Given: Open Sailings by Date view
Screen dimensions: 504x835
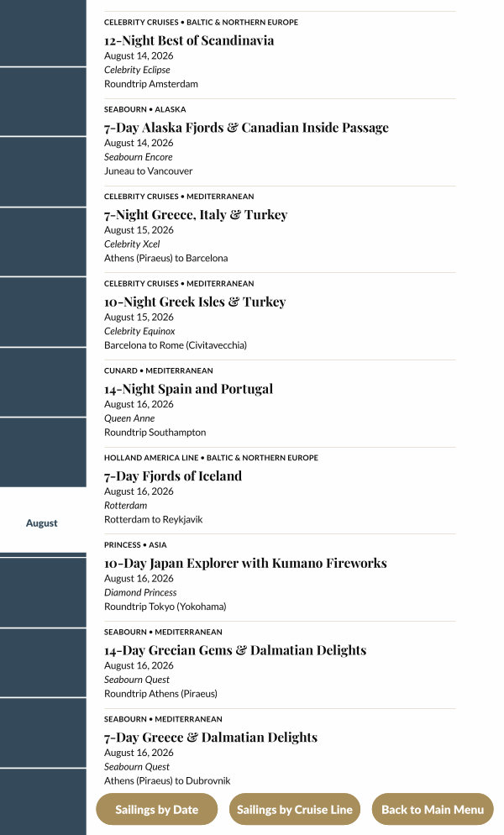Looking at the screenshot, I should click(157, 810).
